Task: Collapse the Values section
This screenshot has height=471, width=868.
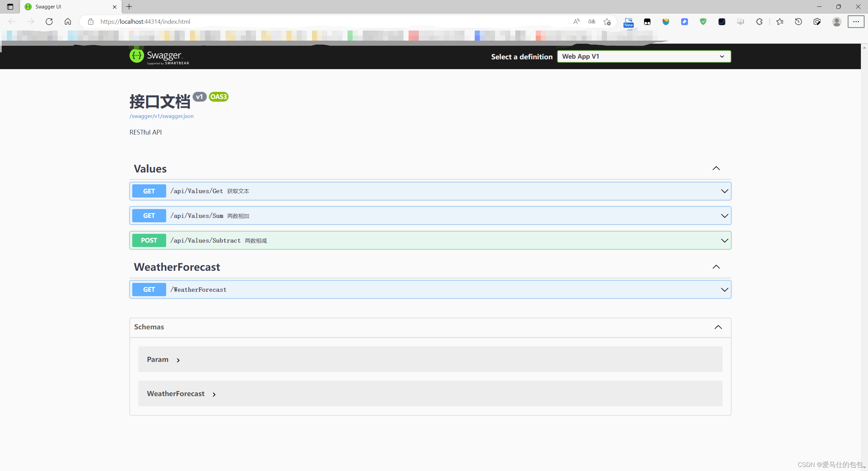Action: point(716,168)
